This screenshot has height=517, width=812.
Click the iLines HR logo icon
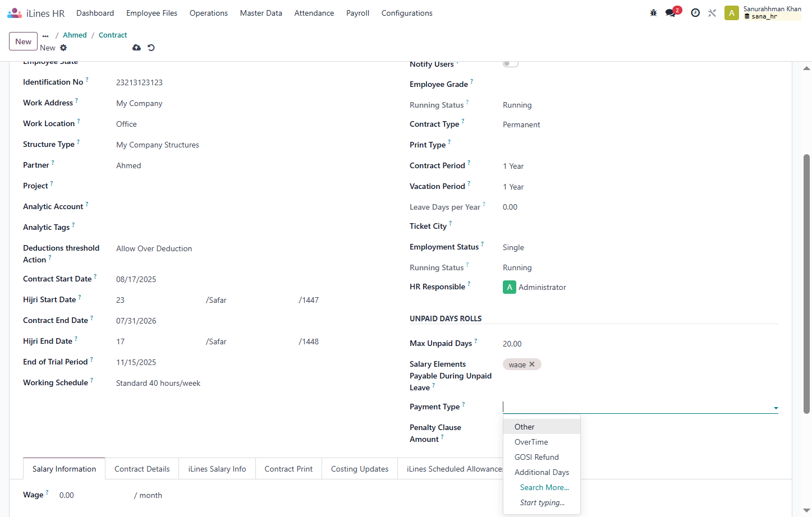click(15, 13)
